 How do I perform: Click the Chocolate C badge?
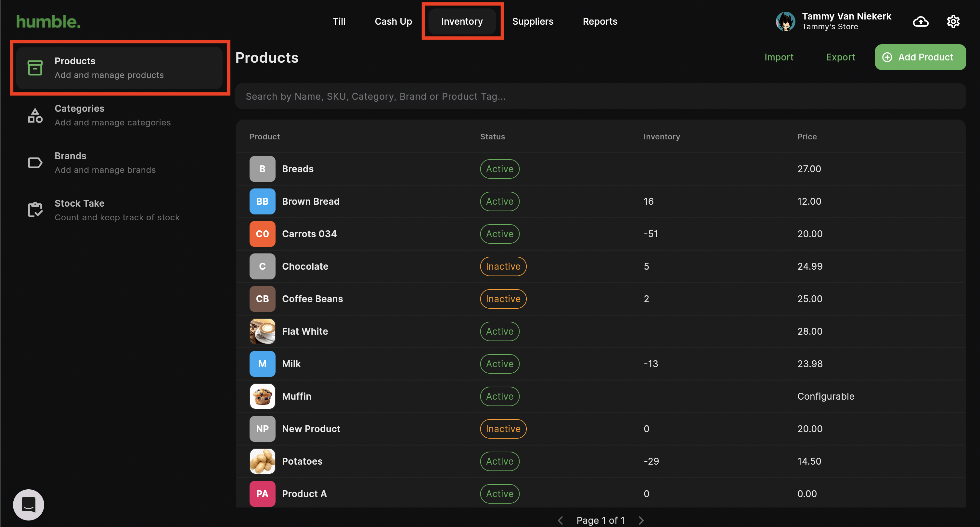click(x=262, y=266)
